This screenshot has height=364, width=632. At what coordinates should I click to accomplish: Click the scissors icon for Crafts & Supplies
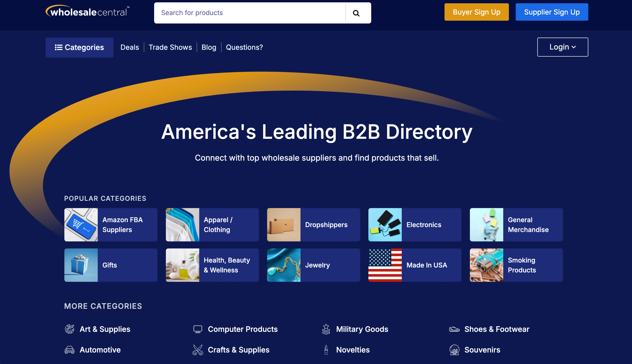(198, 349)
